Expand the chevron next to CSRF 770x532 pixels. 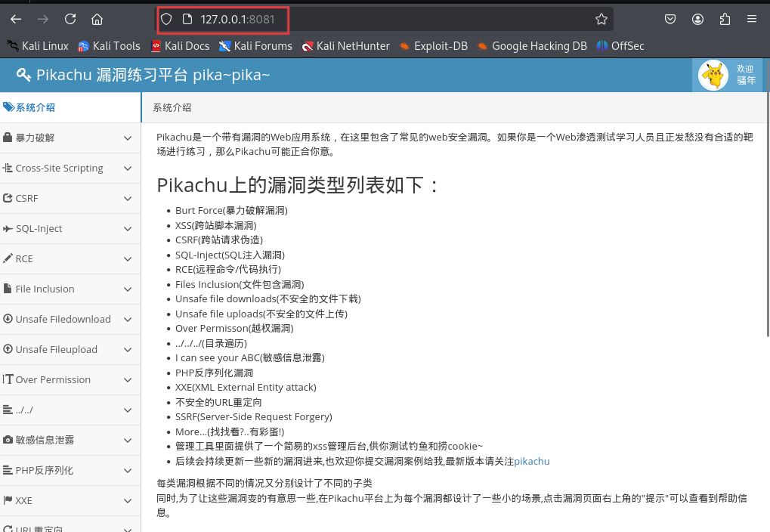coord(128,199)
